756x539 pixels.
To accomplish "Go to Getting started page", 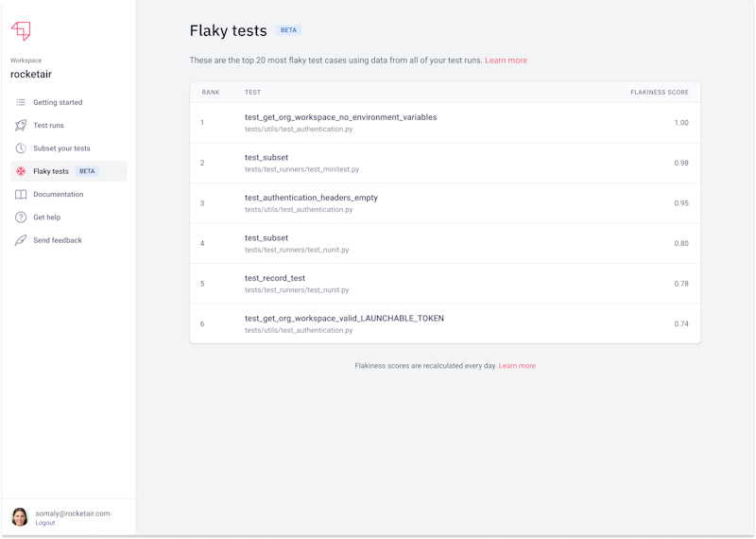I will [58, 102].
